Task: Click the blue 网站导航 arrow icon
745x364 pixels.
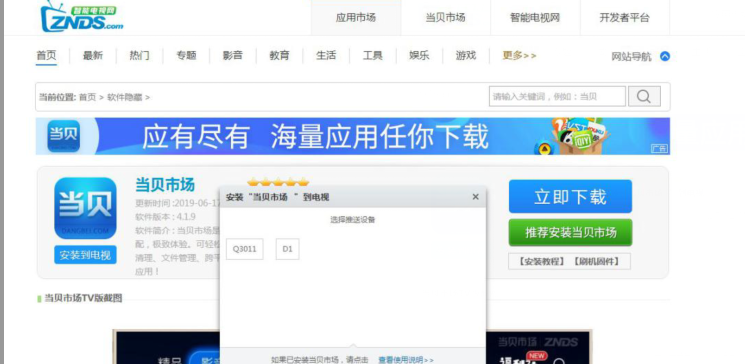Action: point(665,57)
